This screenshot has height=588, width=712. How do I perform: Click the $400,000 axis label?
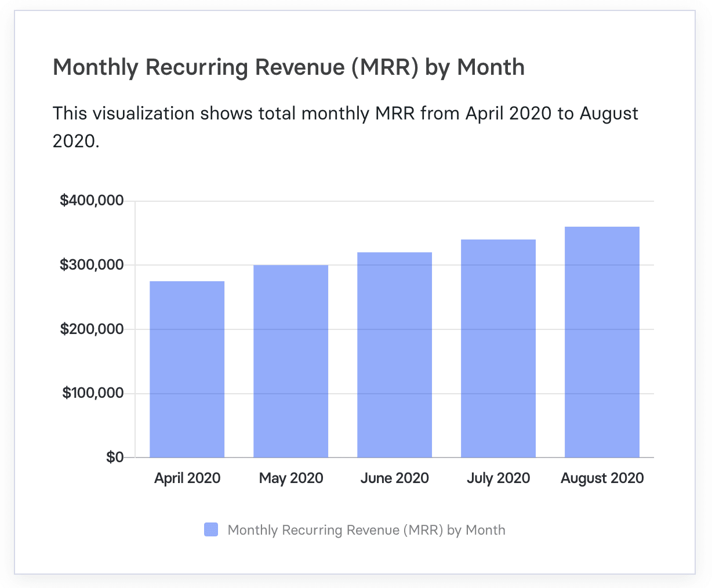tap(92, 201)
